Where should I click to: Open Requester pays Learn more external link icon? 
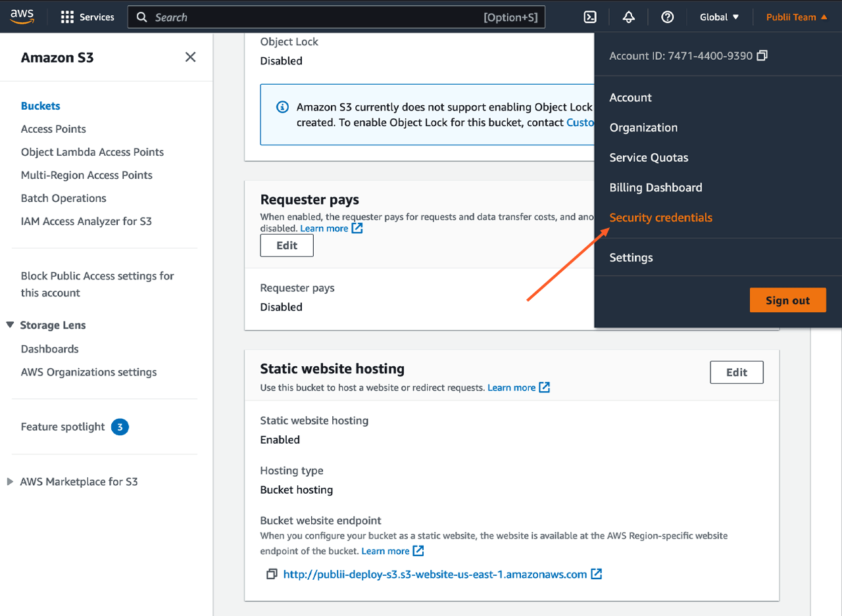click(356, 228)
